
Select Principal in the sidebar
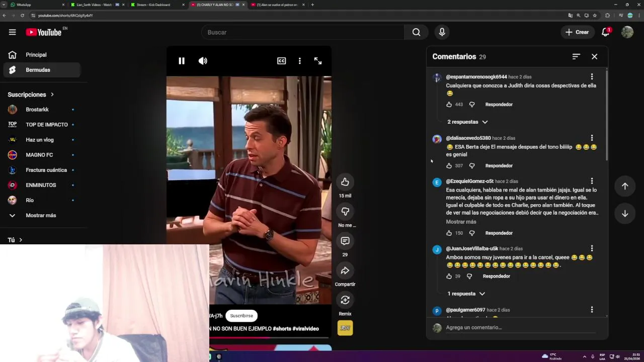point(41,55)
